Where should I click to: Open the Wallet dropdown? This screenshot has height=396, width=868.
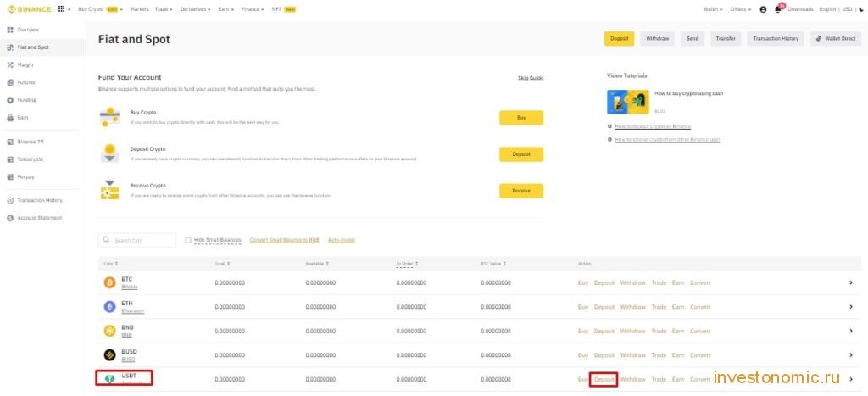point(713,9)
